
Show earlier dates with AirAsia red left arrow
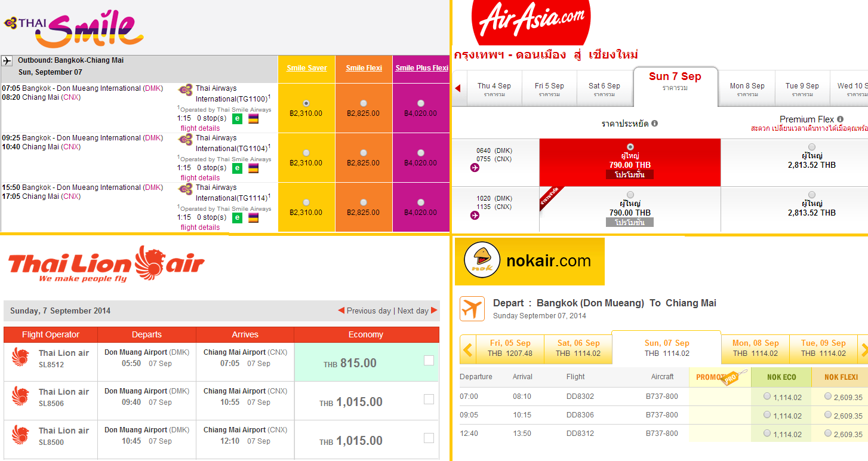(458, 88)
